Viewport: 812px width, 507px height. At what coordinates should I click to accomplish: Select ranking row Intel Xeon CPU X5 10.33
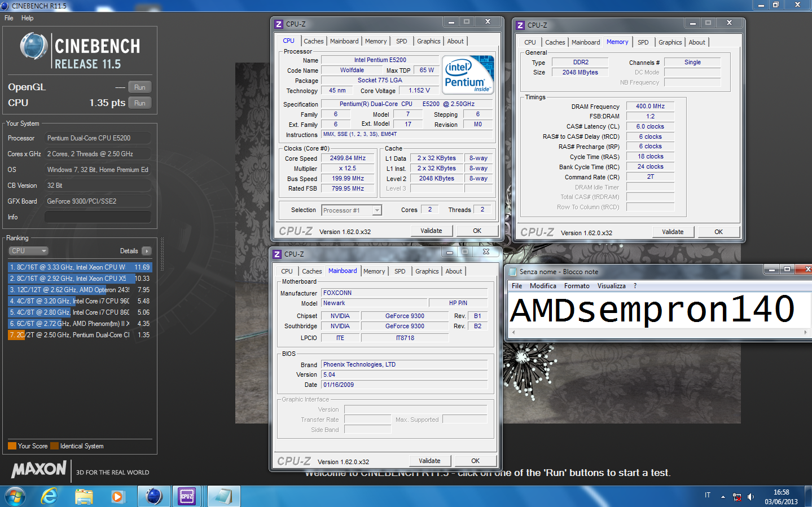pyautogui.click(x=80, y=279)
